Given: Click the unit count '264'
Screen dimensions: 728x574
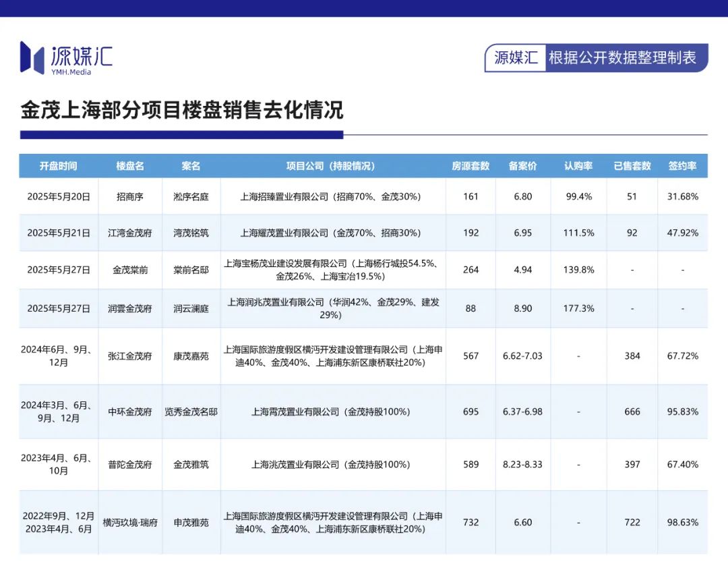Looking at the screenshot, I should pyautogui.click(x=471, y=270).
